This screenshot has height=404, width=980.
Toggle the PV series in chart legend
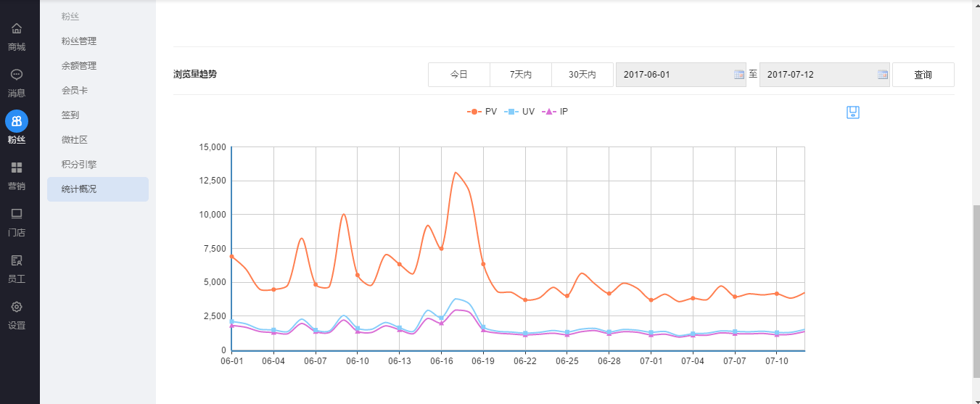[x=482, y=112]
